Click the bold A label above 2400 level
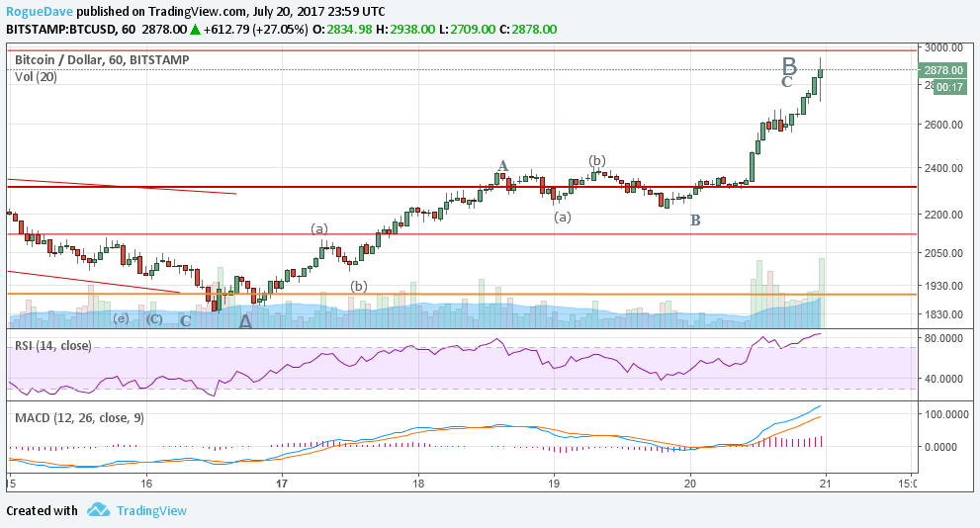The width and height of the screenshot is (980, 528). (x=502, y=165)
